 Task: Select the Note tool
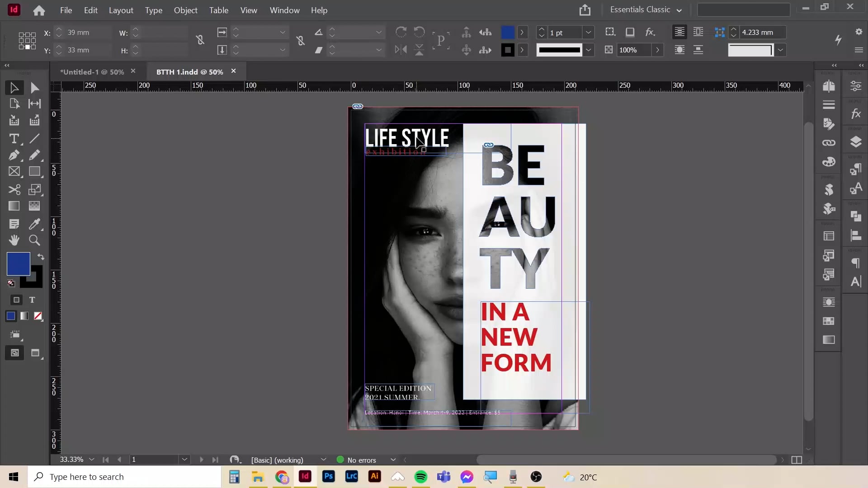[14, 224]
